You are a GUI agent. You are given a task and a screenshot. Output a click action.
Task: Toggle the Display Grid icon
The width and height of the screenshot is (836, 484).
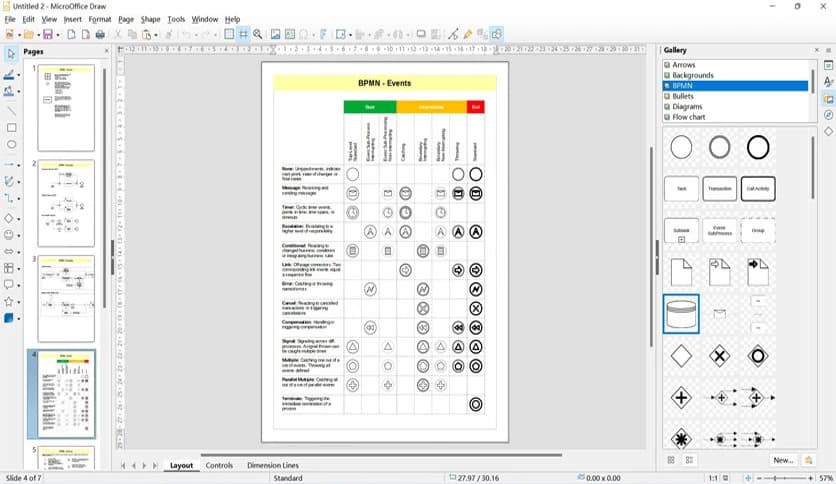click(x=229, y=34)
